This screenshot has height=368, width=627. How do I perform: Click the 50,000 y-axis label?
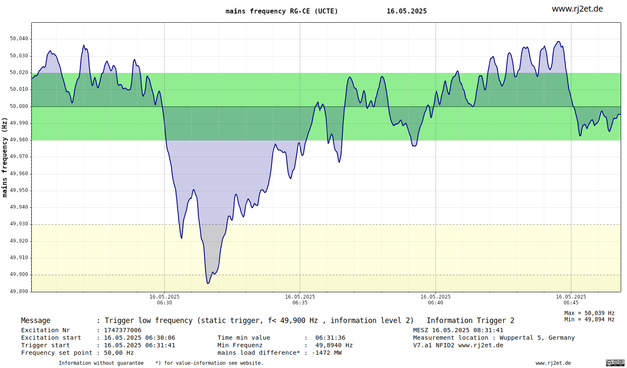[x=20, y=106]
